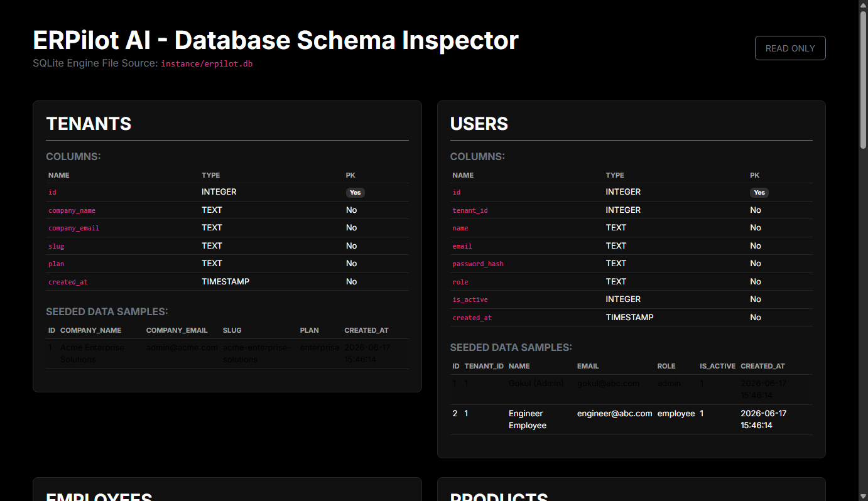The image size is (868, 501).
Task: Click the name column name in USERS columns
Action: point(460,228)
